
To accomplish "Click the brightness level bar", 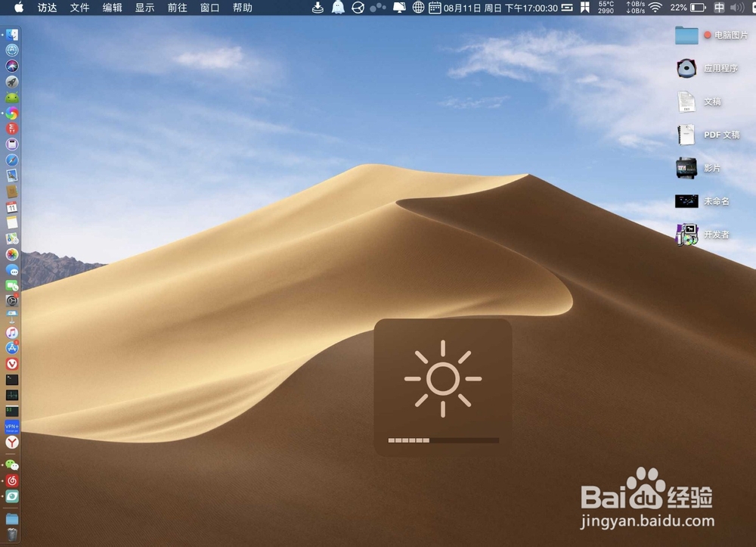I will point(442,439).
